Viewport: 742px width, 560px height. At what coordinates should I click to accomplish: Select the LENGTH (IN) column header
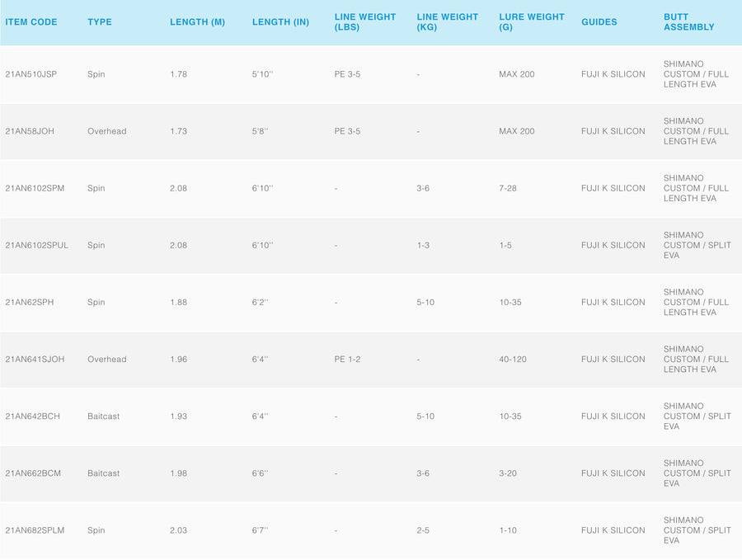[280, 22]
